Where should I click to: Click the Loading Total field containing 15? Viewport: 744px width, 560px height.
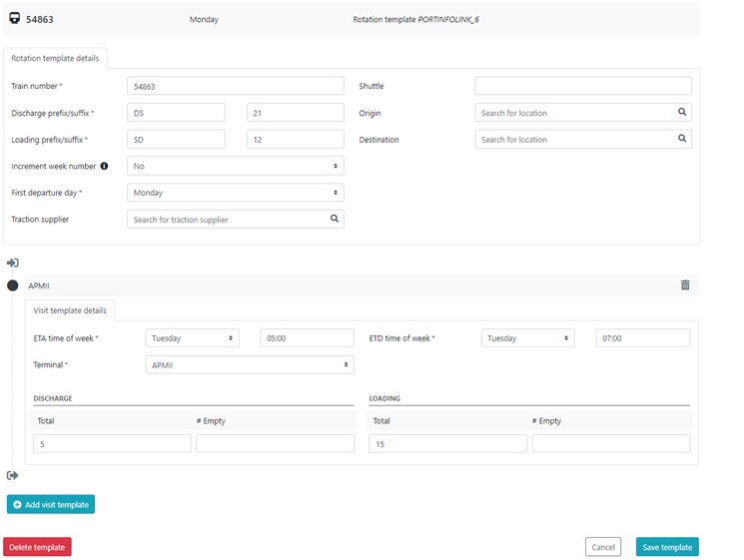tap(448, 443)
